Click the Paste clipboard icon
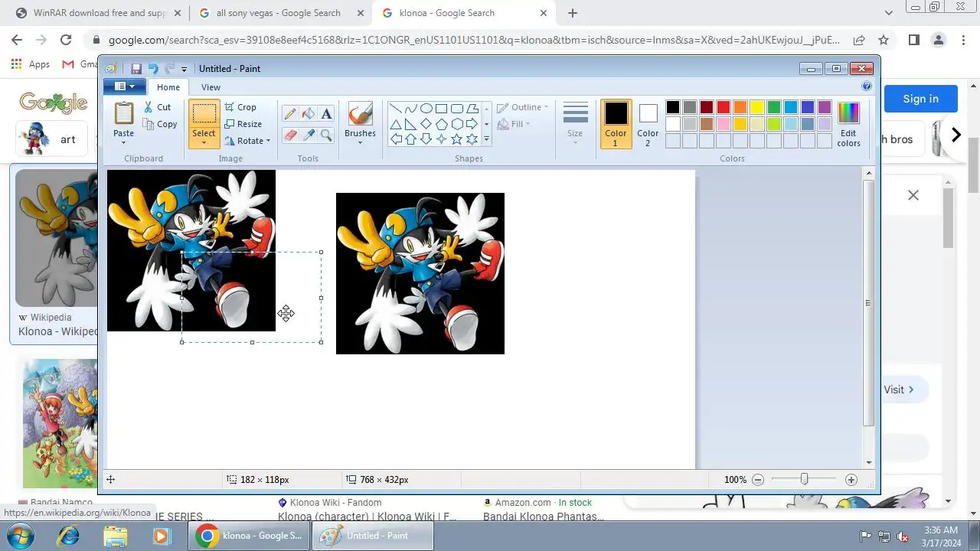The image size is (980, 551). [123, 113]
